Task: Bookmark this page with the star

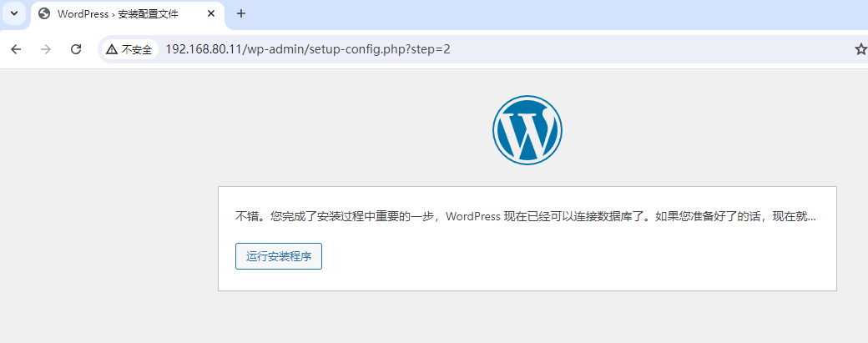Action: [860, 49]
